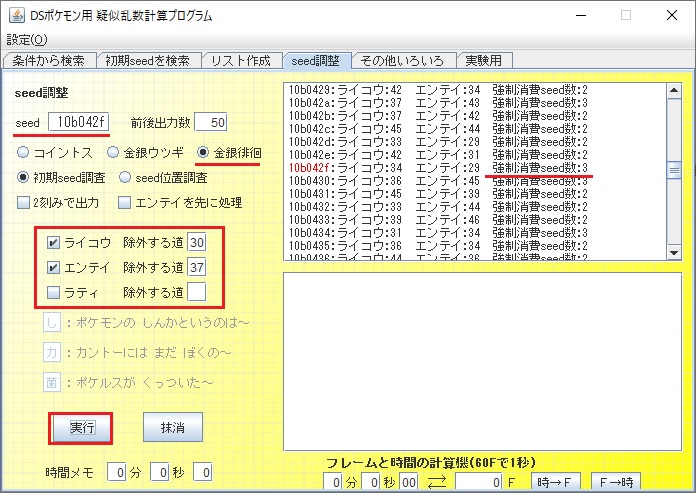Select result row 10b0430
The width and height of the screenshot is (696, 493).
[438, 181]
